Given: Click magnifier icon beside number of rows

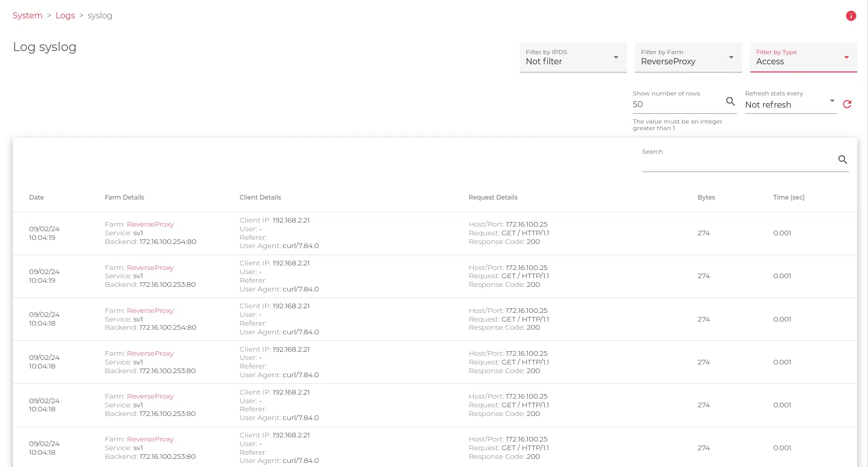Looking at the screenshot, I should click(x=730, y=102).
